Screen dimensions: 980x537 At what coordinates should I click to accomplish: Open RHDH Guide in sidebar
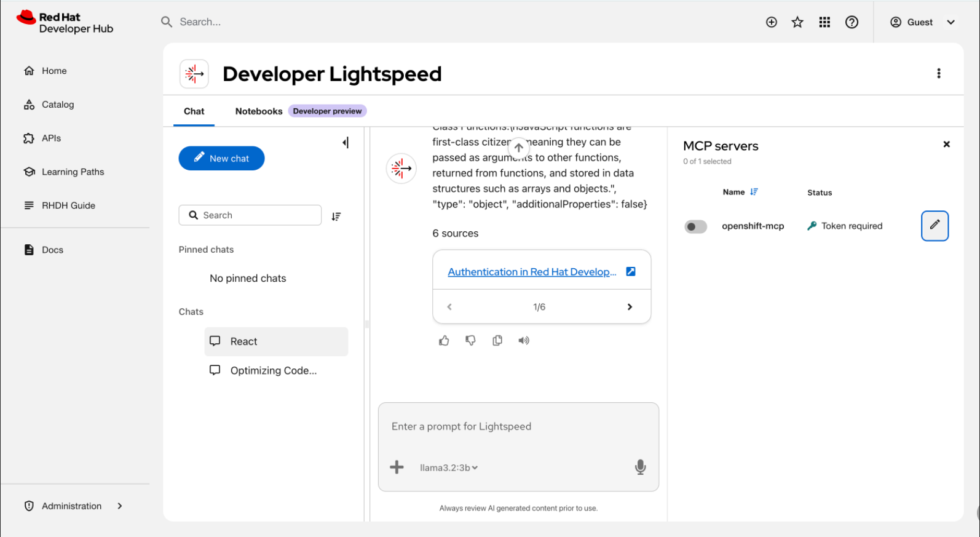click(68, 205)
